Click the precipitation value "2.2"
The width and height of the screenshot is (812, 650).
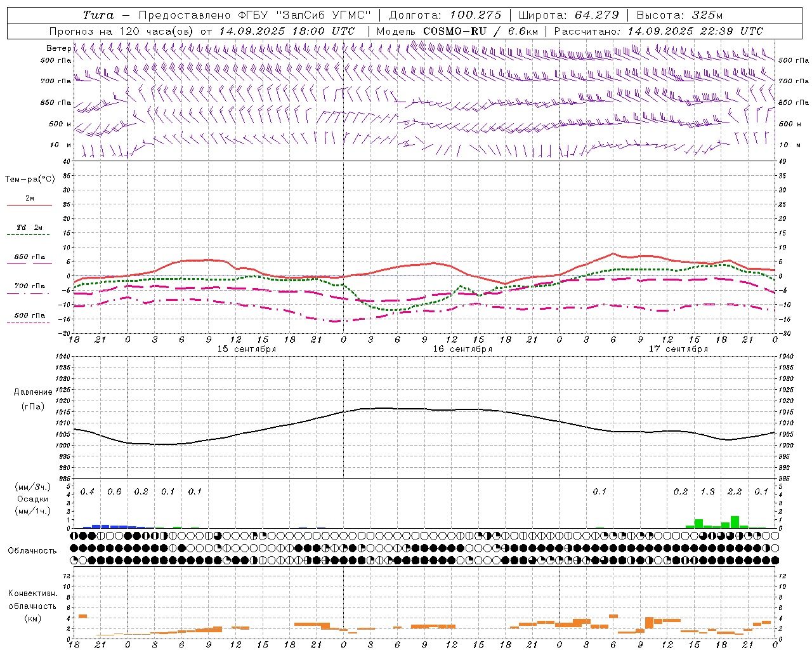tap(735, 492)
